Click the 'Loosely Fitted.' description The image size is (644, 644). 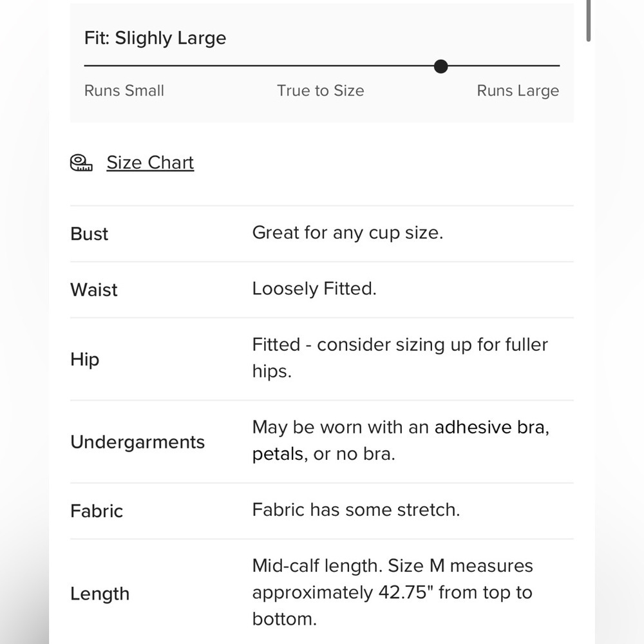pos(314,289)
